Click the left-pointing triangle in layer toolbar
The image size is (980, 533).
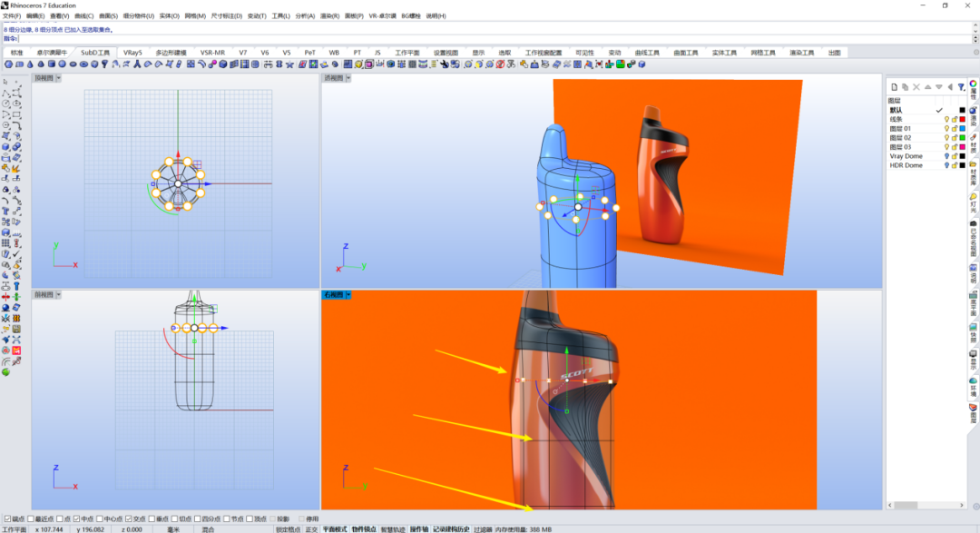click(950, 87)
